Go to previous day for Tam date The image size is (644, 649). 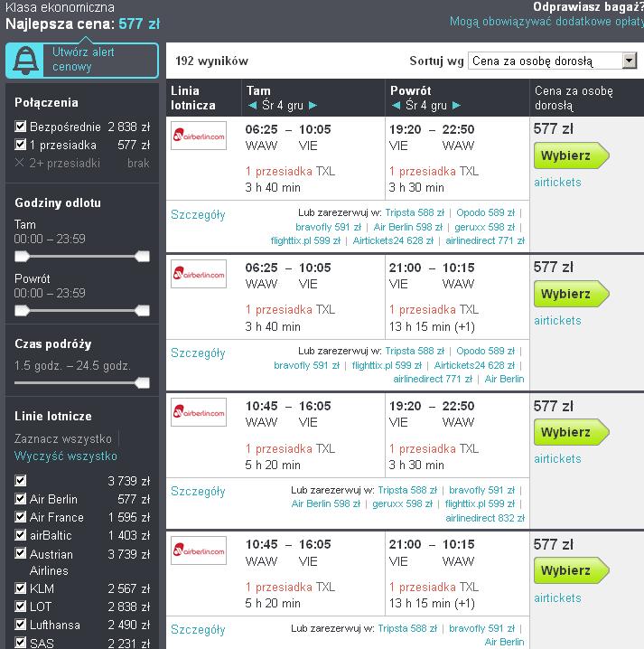(x=252, y=105)
